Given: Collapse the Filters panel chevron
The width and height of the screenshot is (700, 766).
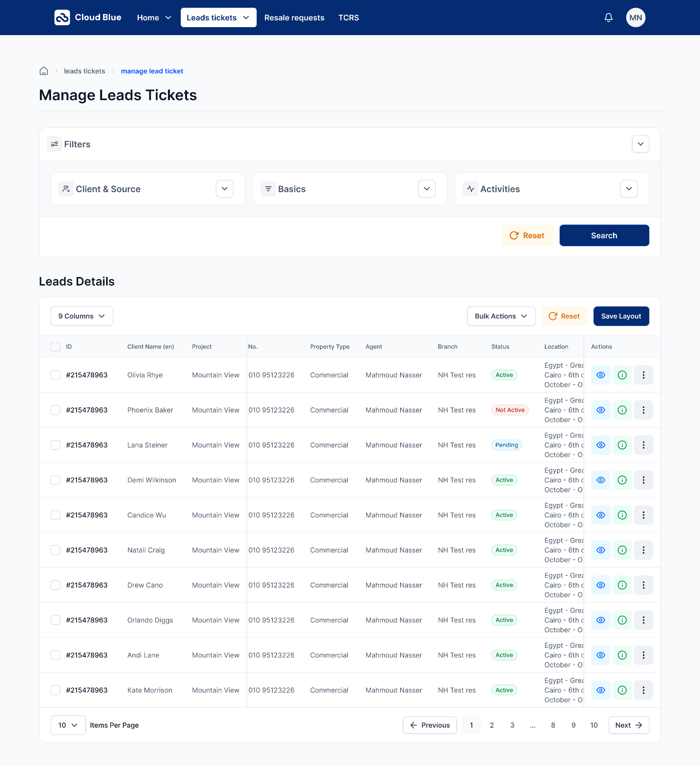Looking at the screenshot, I should tap(641, 144).
